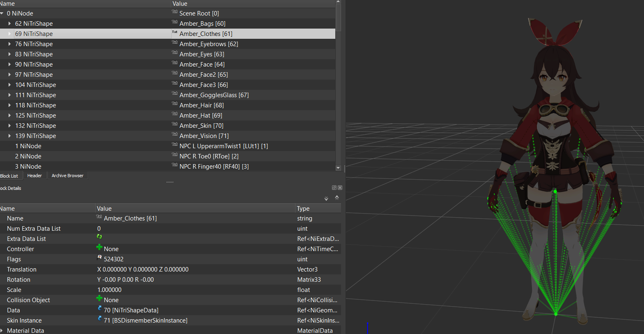Click the Value column header in Block Details
Image resolution: width=644 pixels, height=334 pixels.
[195, 208]
